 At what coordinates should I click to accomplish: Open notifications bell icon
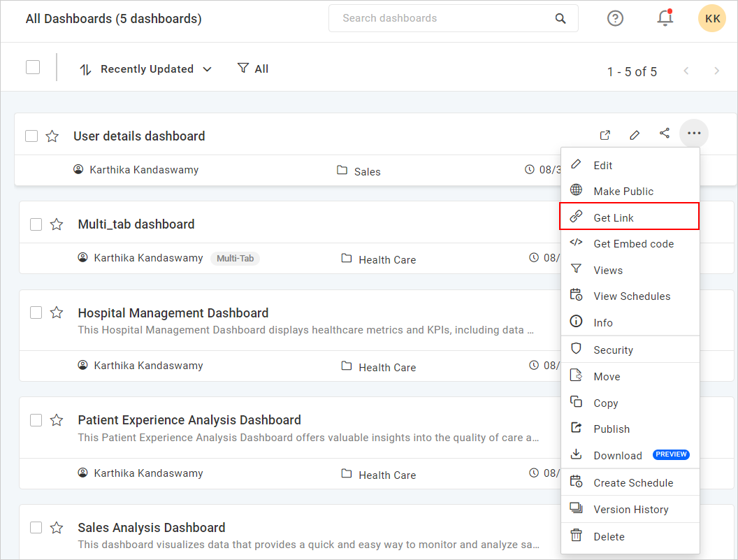(x=665, y=18)
